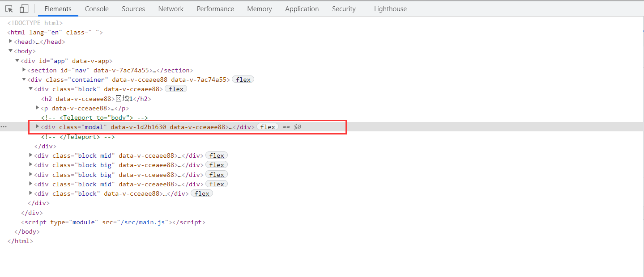
Task: Expand the section id nav node
Action: click(24, 70)
